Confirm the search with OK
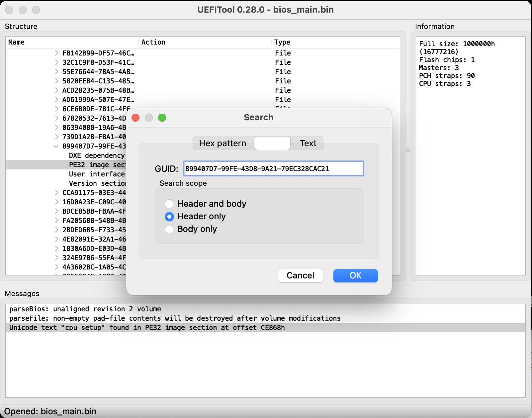Viewport: 532px width, 418px height. click(356, 275)
